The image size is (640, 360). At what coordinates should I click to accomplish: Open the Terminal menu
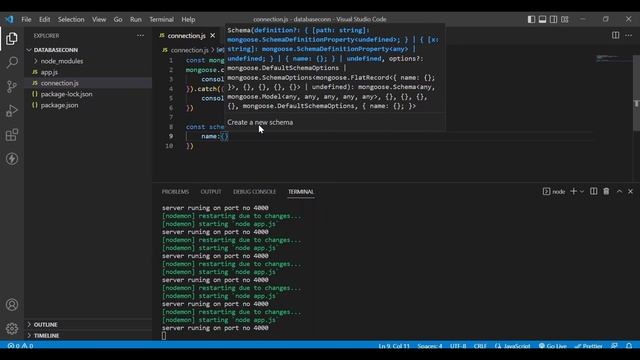pyautogui.click(x=161, y=19)
